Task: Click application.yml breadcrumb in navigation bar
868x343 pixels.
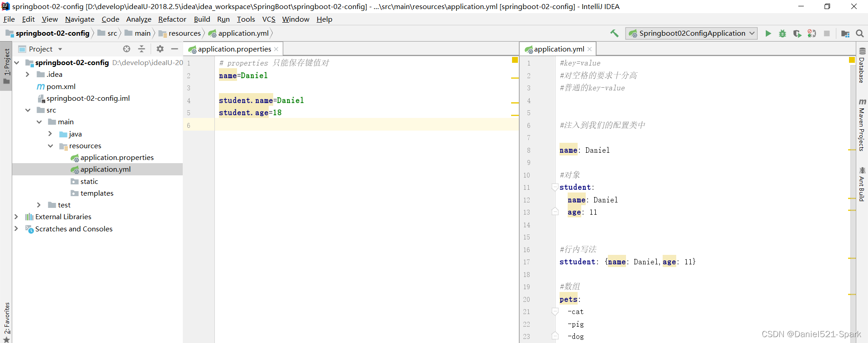Action: coord(239,33)
